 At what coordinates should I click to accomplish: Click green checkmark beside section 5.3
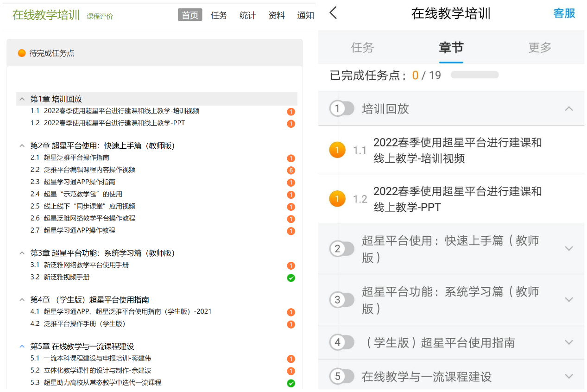pos(291,383)
